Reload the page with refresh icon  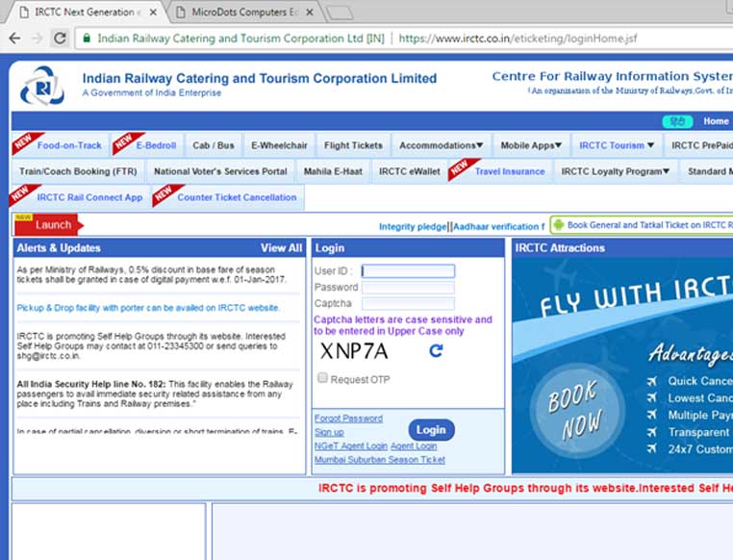[x=60, y=38]
